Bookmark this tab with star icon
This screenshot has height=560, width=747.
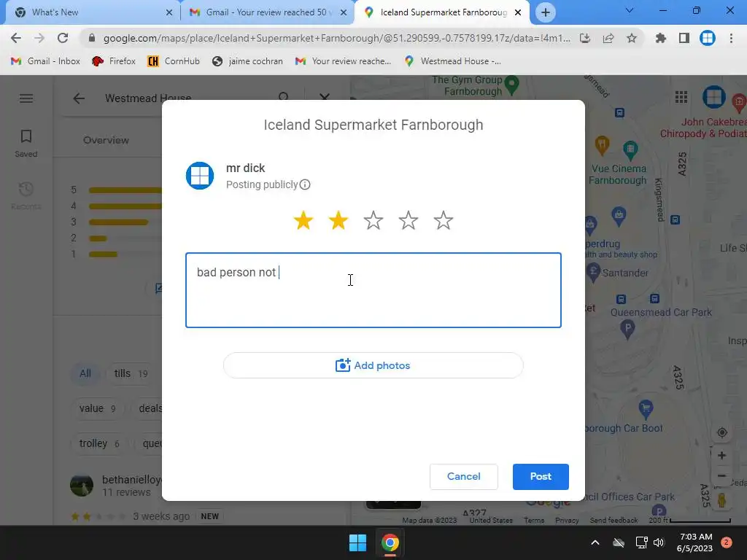(x=632, y=38)
